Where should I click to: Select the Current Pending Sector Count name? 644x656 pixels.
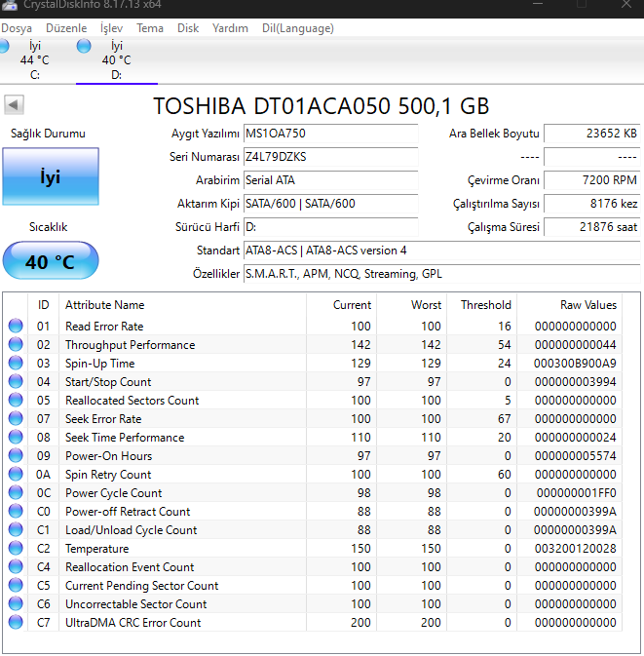tap(142, 585)
